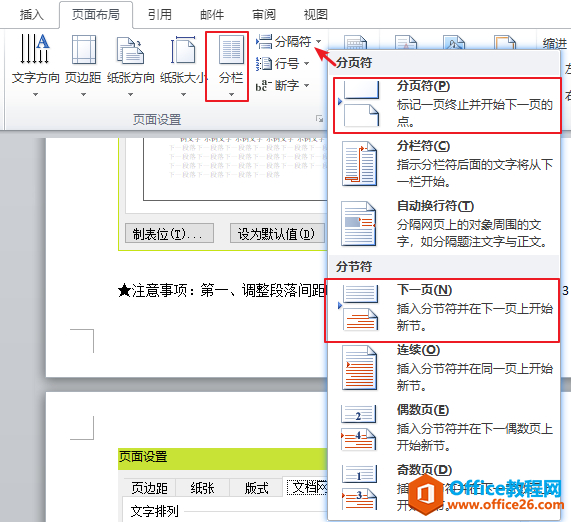Screen dimensions: 571x522
Task: Open 纸张方向 paper orientation icon
Action: 130,50
